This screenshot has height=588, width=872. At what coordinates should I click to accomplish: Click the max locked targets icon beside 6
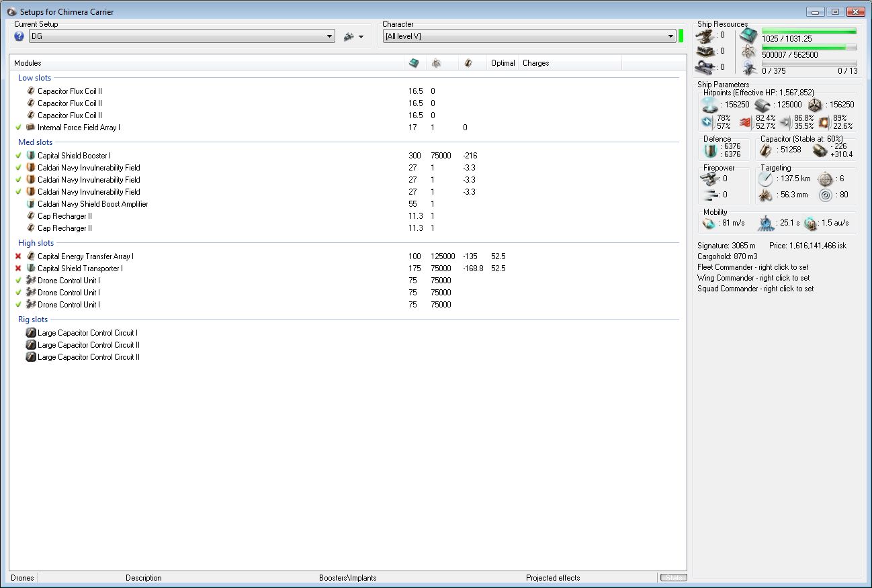click(824, 179)
